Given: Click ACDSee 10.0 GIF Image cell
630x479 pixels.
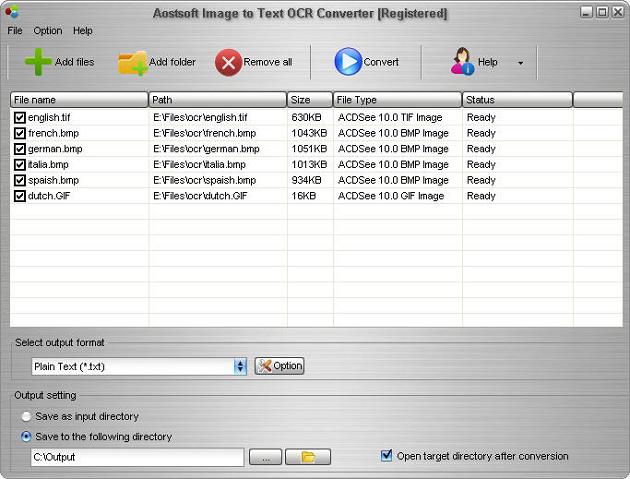Looking at the screenshot, I should coord(391,196).
